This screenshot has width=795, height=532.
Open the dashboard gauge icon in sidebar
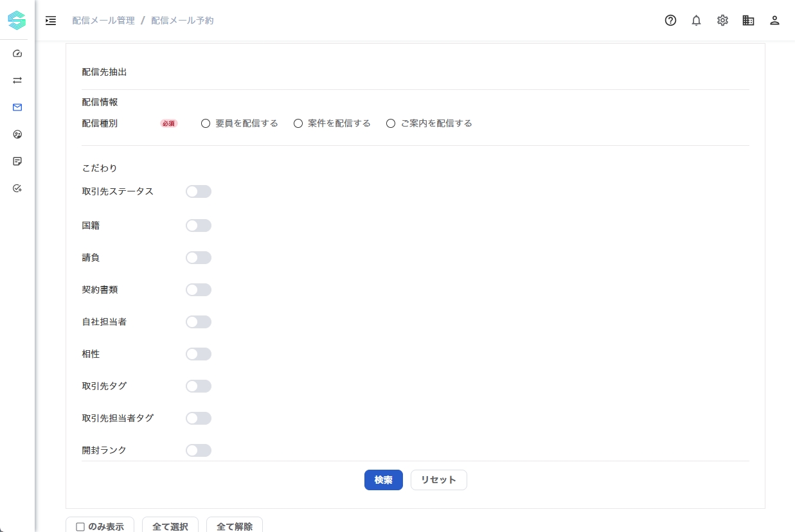coord(17,53)
